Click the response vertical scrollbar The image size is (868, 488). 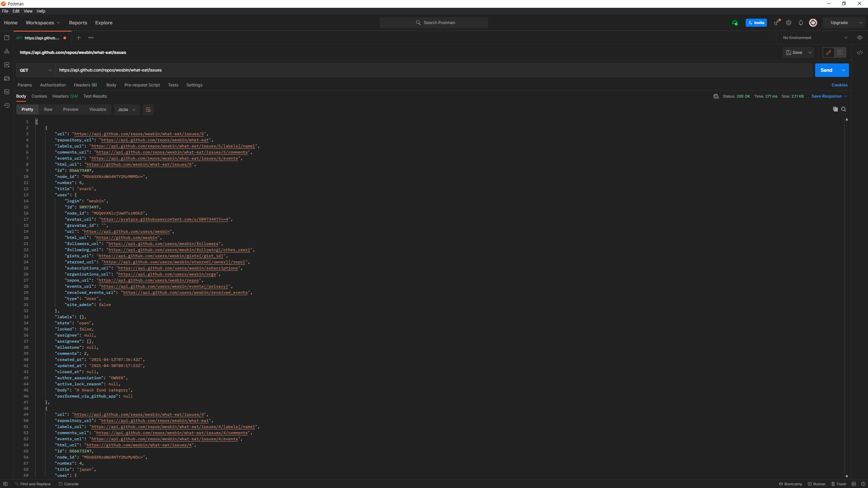tap(846, 298)
